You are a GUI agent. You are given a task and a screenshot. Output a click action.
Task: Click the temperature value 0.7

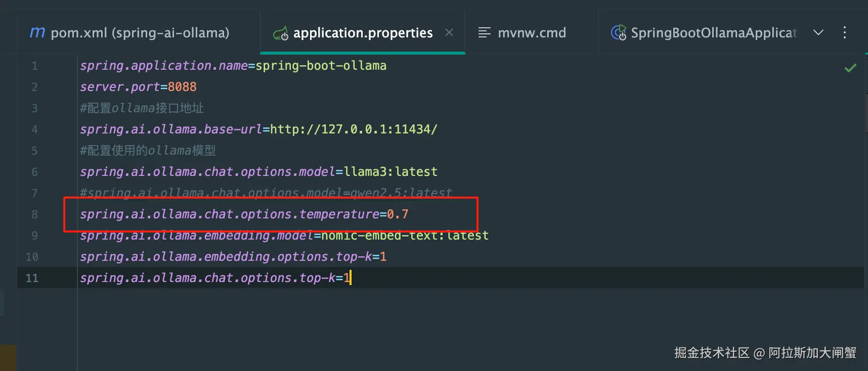pyautogui.click(x=398, y=214)
